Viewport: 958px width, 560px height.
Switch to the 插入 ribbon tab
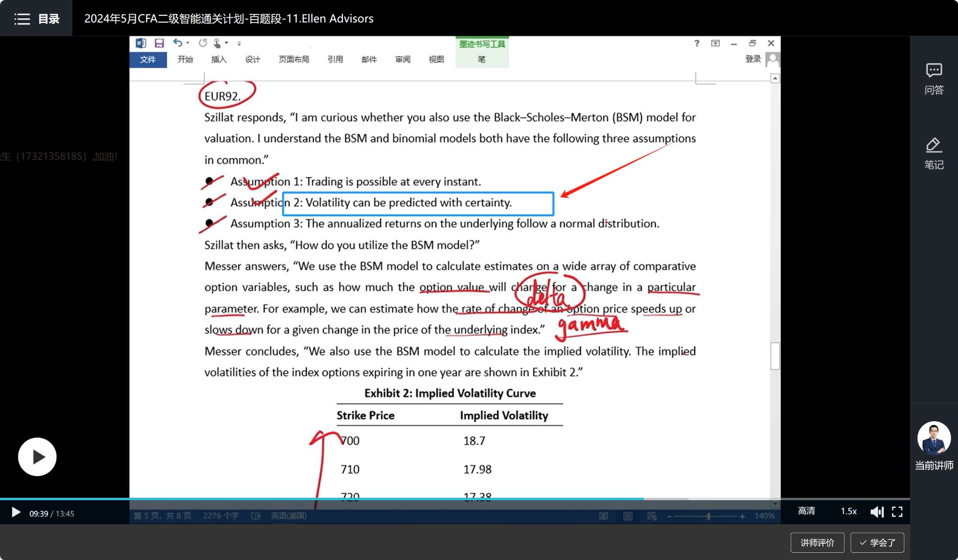coord(218,59)
